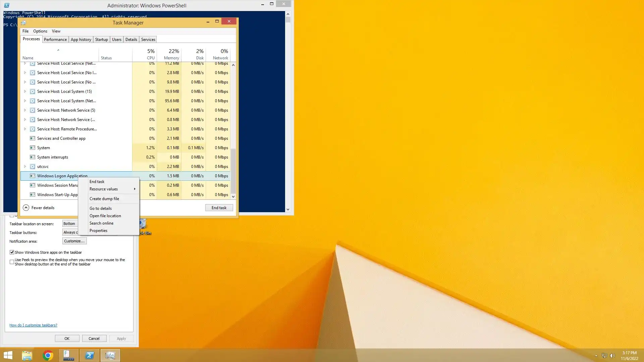Click the PowerShell icon in the taskbar
The image size is (644, 362).
[90, 355]
